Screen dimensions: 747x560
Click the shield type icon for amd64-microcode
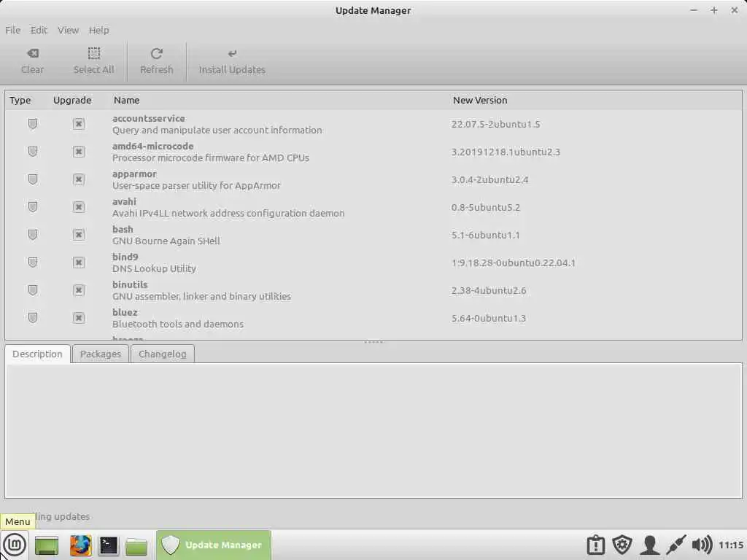[32, 152]
